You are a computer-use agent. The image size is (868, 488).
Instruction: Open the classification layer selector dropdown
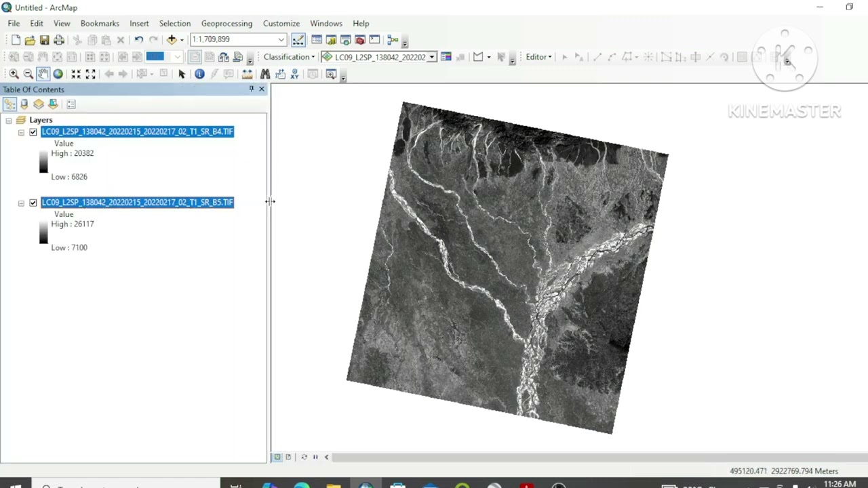432,57
